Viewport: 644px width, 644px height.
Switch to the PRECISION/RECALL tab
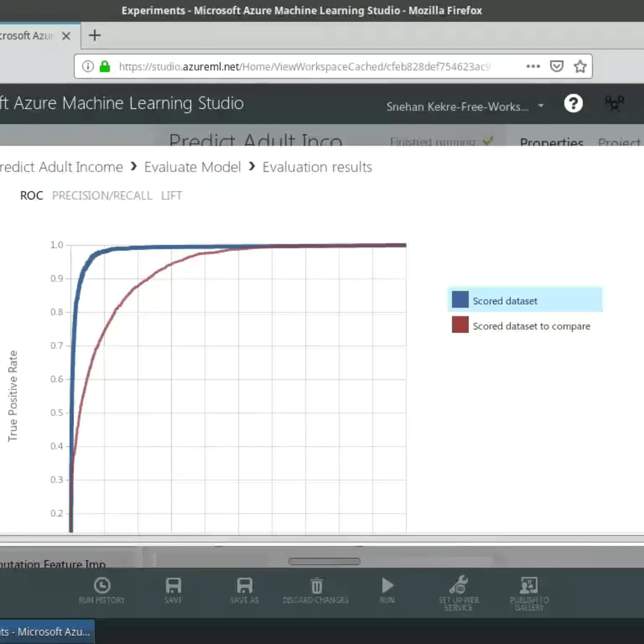pyautogui.click(x=102, y=195)
